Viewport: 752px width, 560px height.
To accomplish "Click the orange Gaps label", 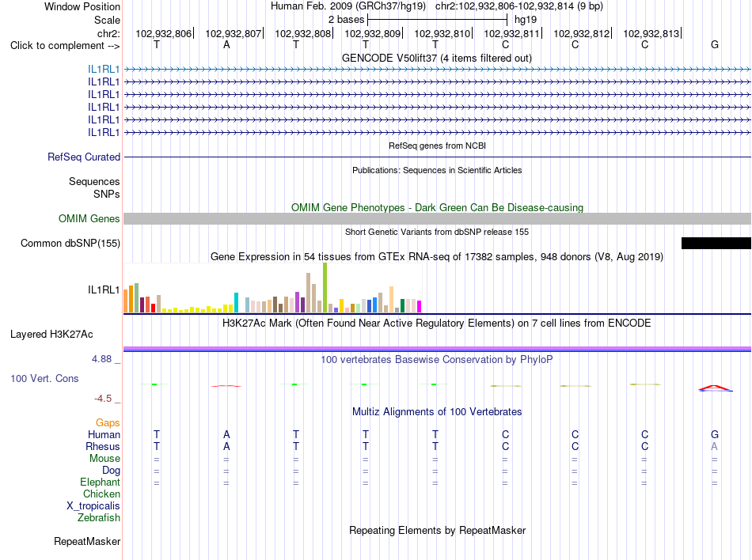I will (x=108, y=422).
